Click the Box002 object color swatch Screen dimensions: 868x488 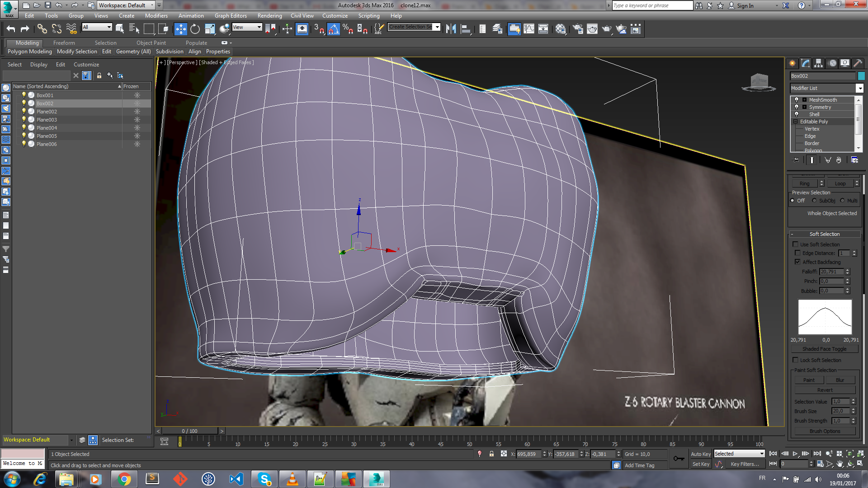coord(861,76)
